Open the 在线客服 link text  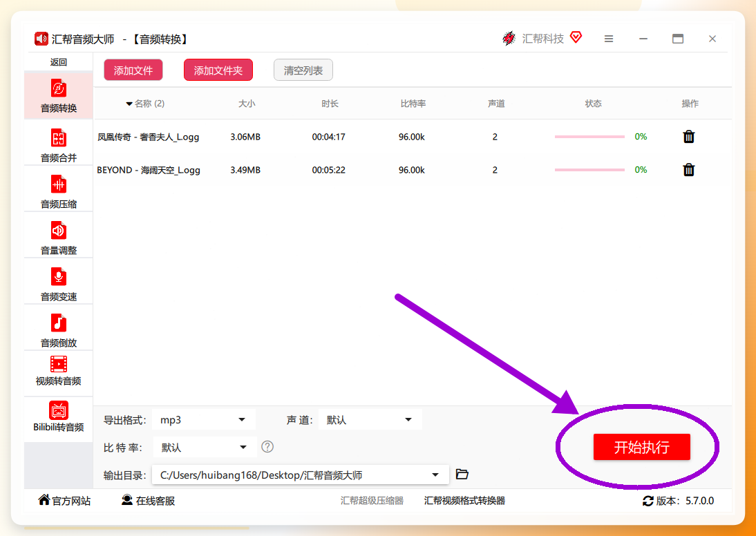pyautogui.click(x=155, y=501)
